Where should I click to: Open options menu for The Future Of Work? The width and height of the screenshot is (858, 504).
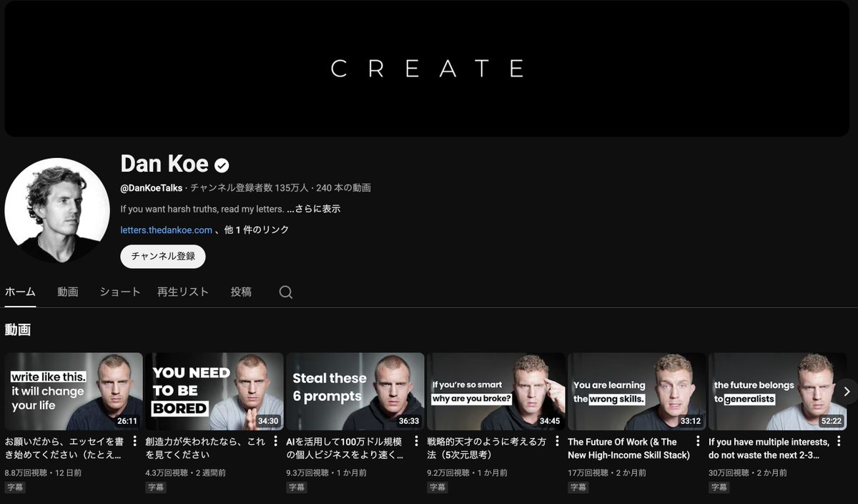coord(698,441)
